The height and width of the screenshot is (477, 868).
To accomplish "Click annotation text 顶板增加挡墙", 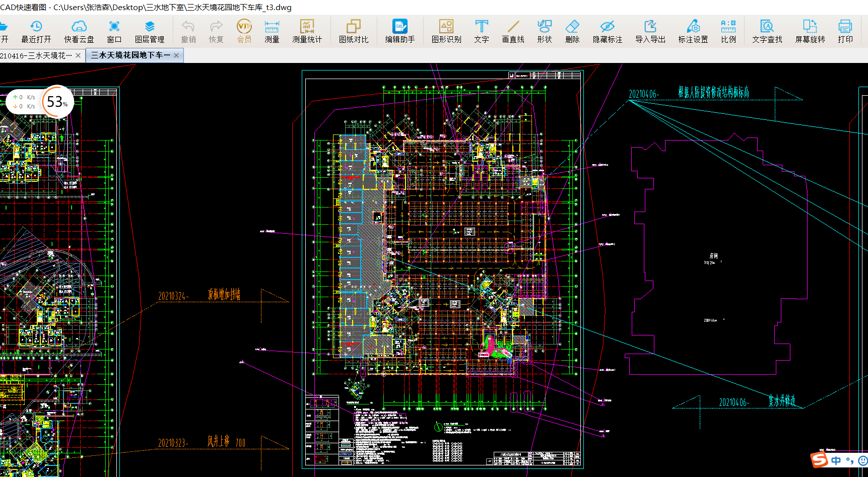I will tap(224, 295).
